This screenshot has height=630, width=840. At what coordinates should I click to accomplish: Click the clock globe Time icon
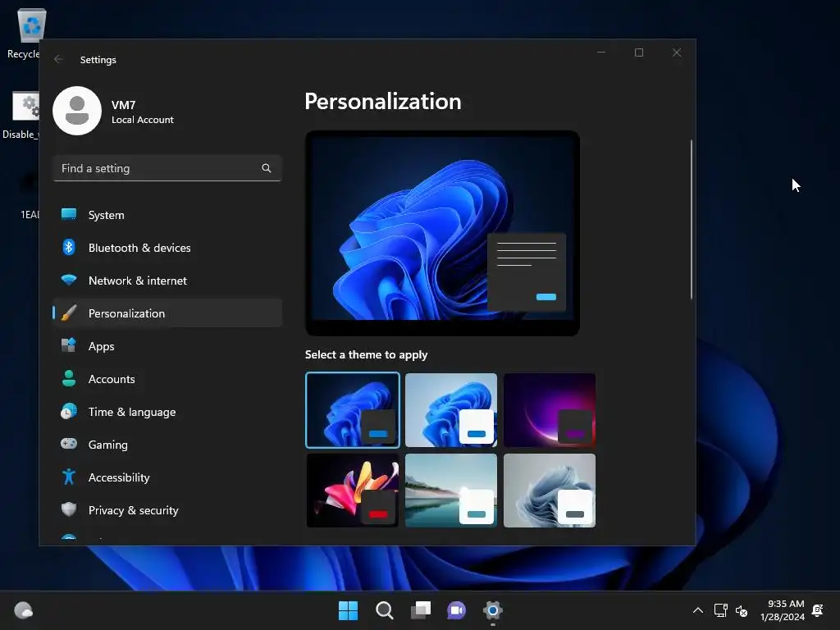click(69, 411)
